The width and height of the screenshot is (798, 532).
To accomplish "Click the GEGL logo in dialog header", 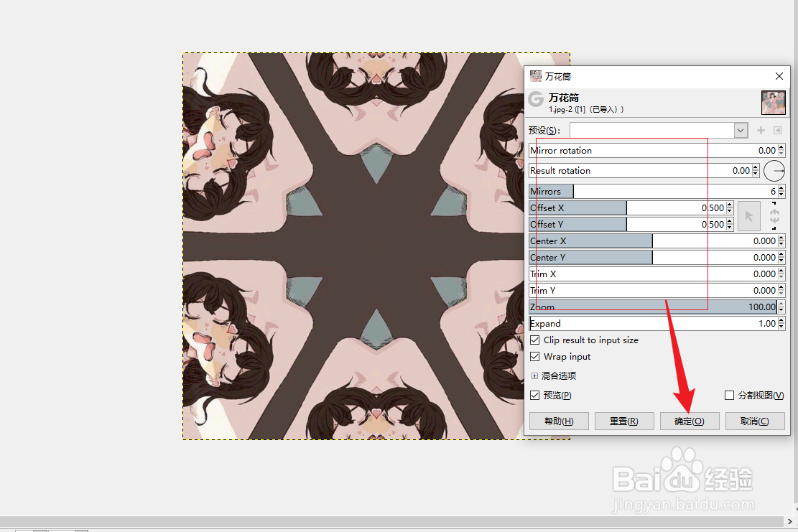I will [x=536, y=98].
